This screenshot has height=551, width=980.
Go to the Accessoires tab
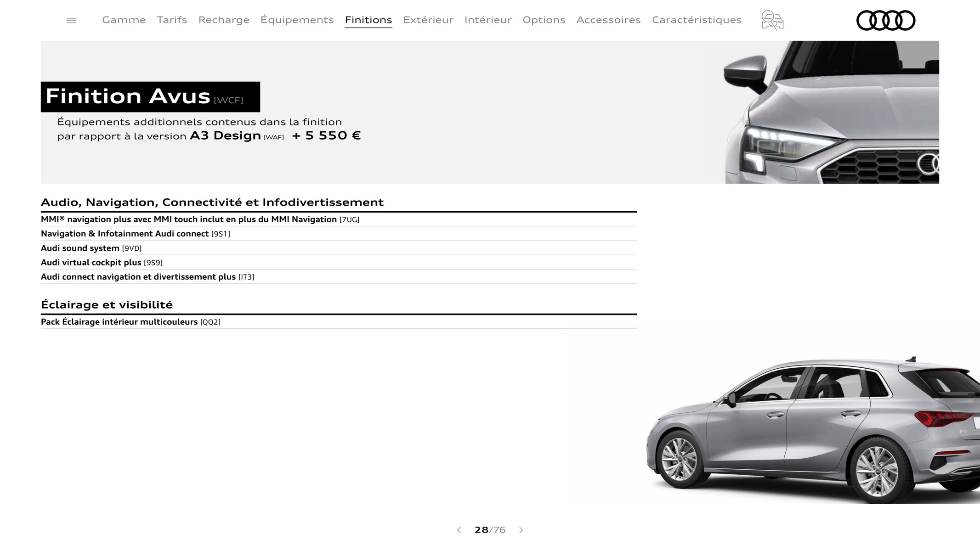[x=608, y=20]
